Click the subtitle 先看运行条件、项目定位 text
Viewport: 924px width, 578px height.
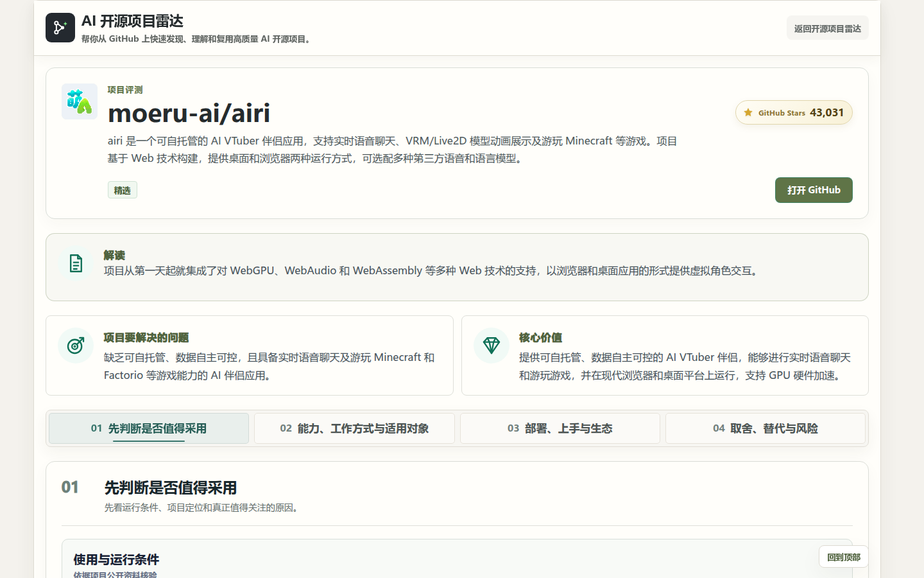point(201,507)
